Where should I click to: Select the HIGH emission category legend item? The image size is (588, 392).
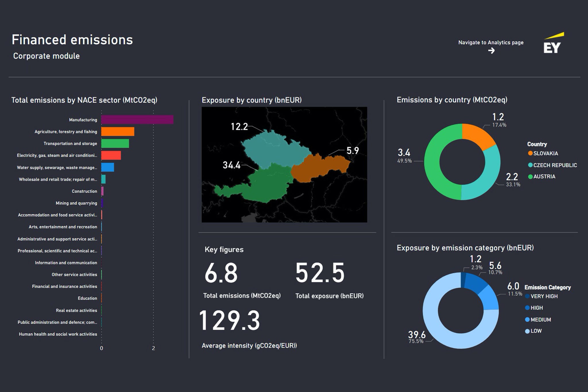point(536,308)
